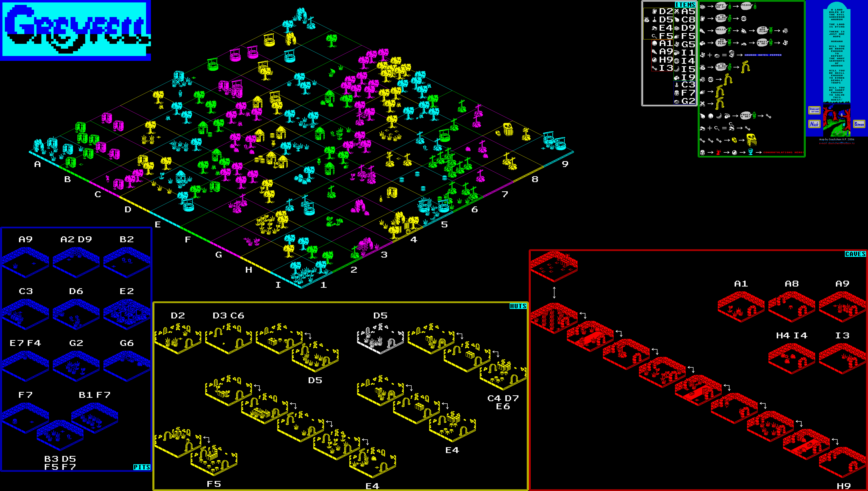Click the Simon signature button
868x491 pixels.
coord(859,124)
